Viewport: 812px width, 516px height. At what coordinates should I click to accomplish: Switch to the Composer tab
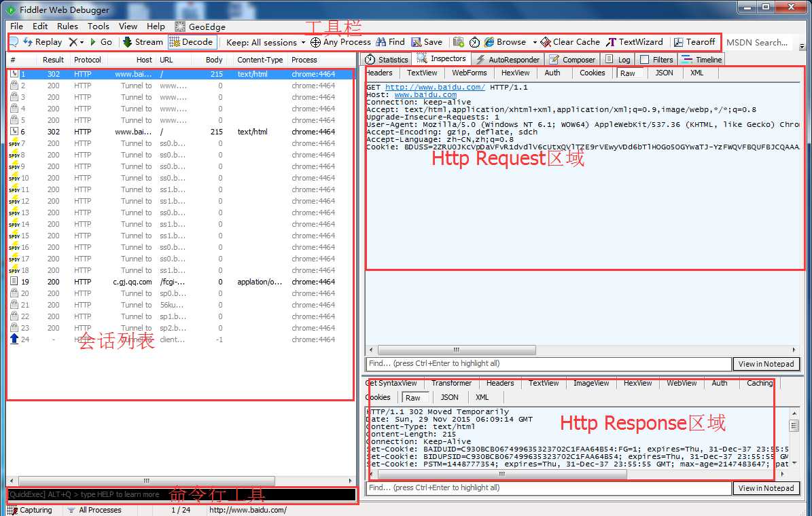point(573,60)
